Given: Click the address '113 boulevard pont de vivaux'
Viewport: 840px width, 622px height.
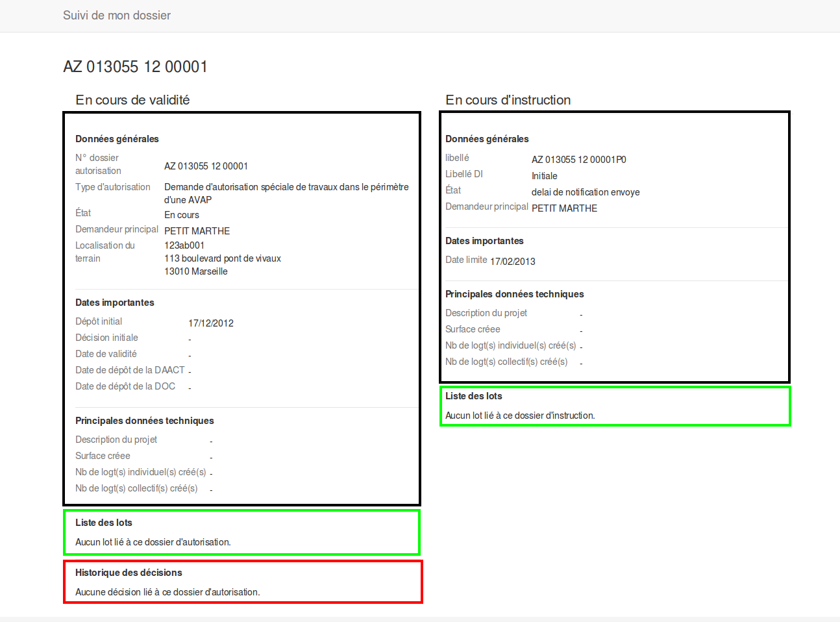Looking at the screenshot, I should click(x=222, y=258).
